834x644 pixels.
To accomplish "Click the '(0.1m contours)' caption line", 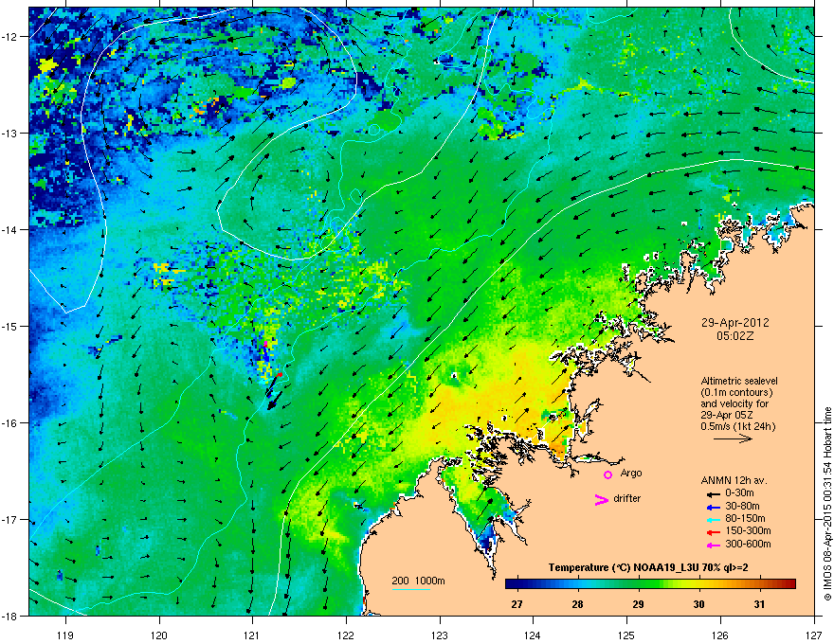I will [736, 393].
